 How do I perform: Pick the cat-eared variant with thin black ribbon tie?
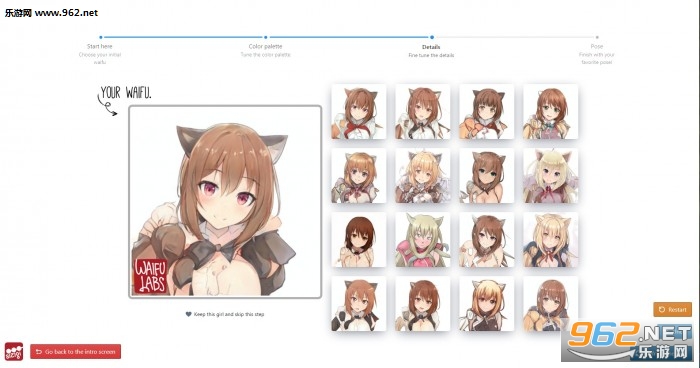pyautogui.click(x=422, y=112)
